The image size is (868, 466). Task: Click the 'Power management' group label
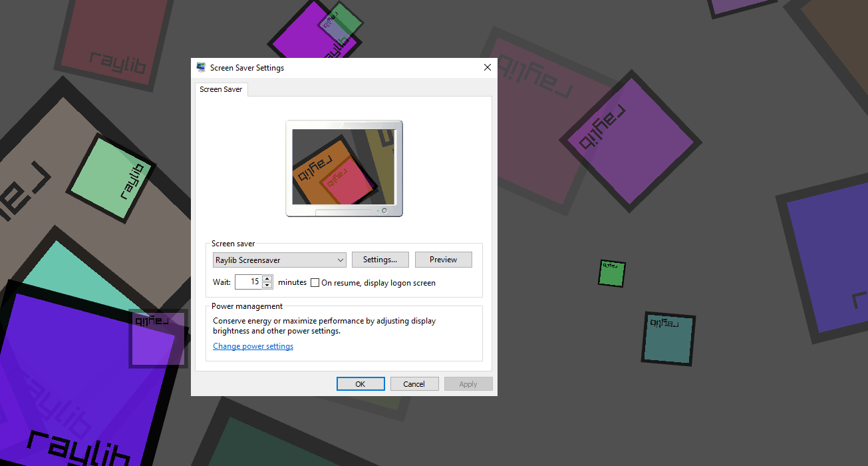click(247, 306)
